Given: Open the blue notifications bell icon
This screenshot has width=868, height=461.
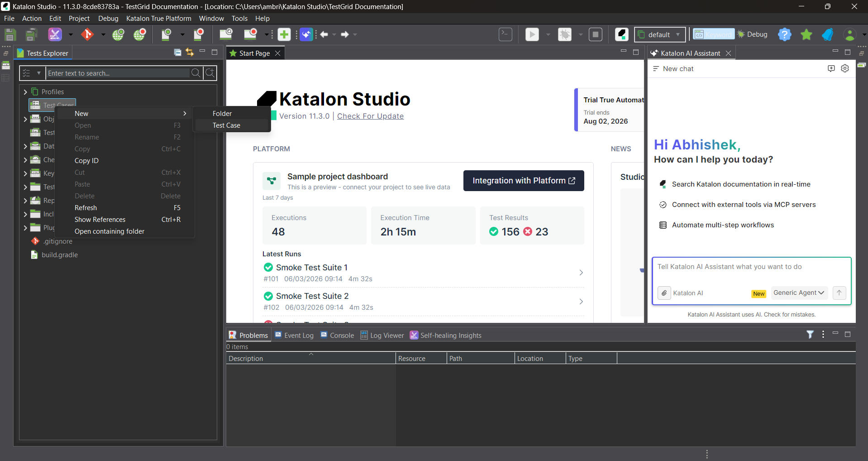Looking at the screenshot, I should coord(828,34).
